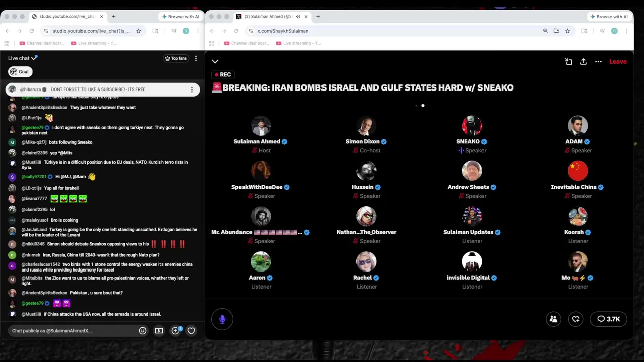Open the Goal chip in live chat

tap(20, 72)
